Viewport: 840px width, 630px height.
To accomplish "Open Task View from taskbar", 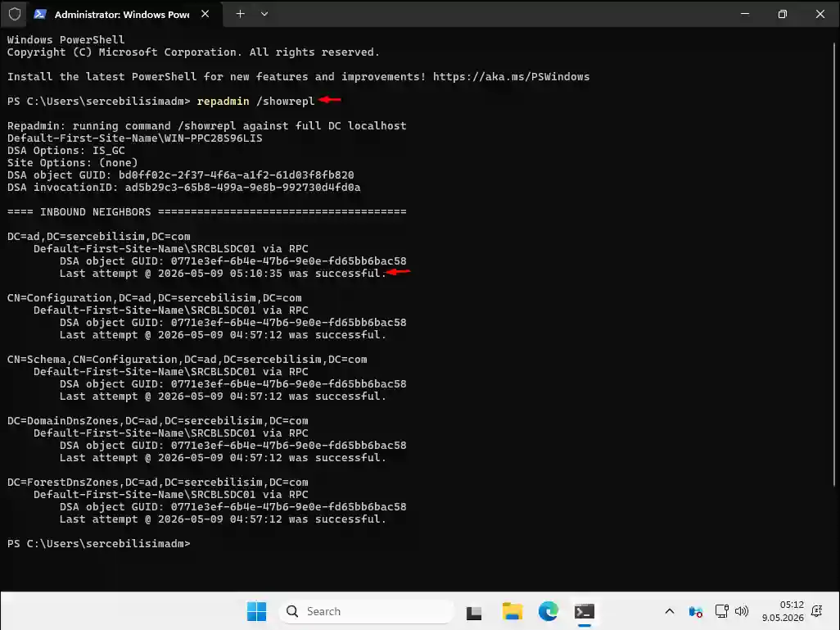I will (474, 612).
